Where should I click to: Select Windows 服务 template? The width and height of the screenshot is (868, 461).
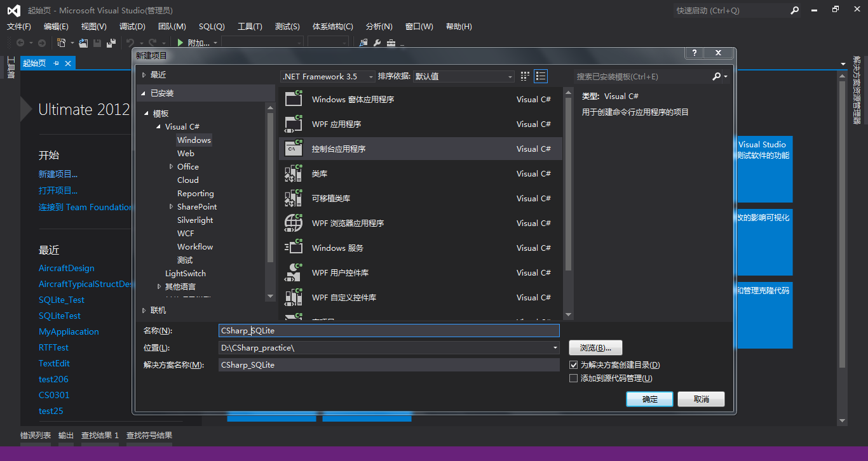(421, 248)
